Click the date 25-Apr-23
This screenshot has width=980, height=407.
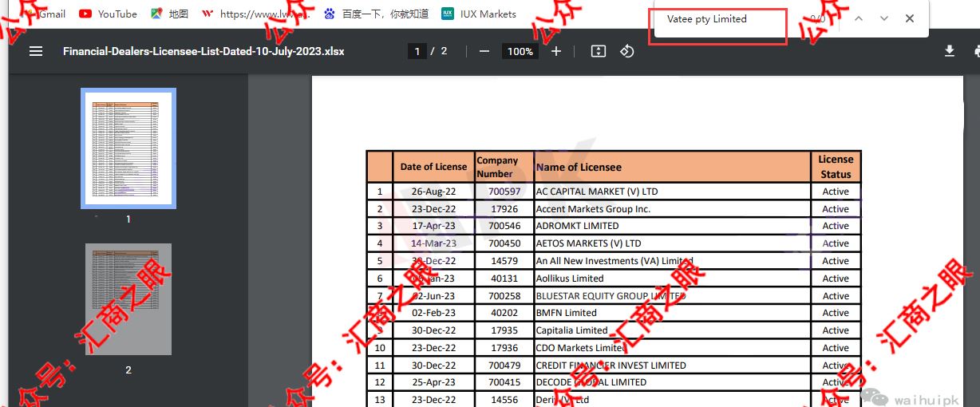(433, 382)
